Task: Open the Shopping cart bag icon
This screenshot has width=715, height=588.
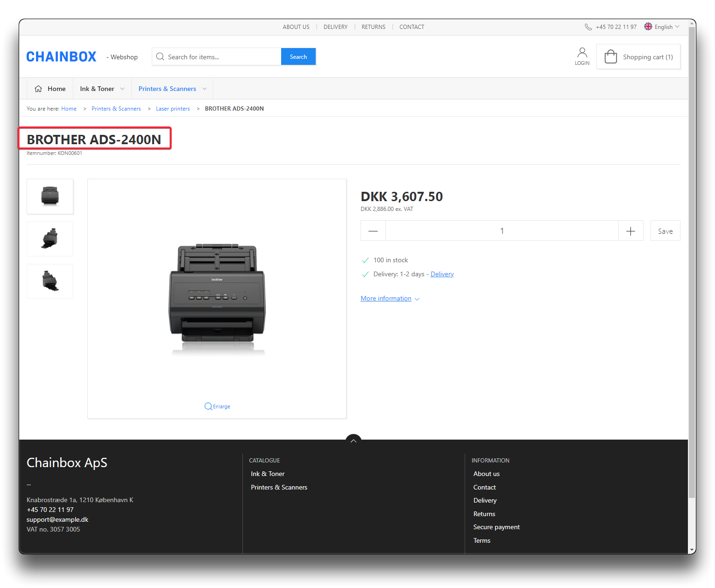Action: [x=611, y=57]
